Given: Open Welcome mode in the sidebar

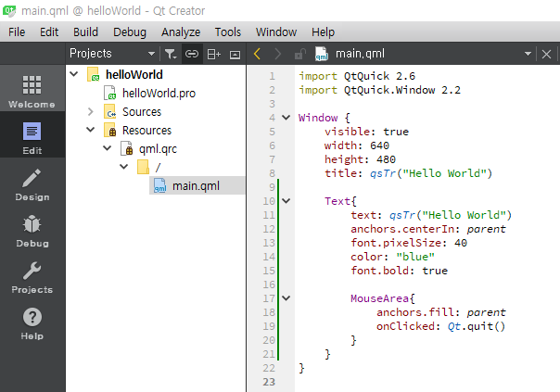Looking at the screenshot, I should tap(32, 93).
